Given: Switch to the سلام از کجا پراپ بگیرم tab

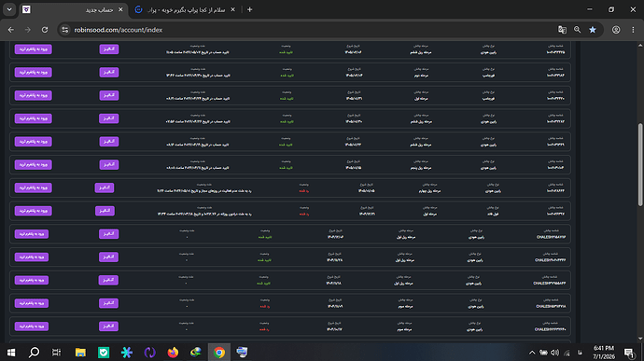Looking at the screenshot, I should coord(186,10).
